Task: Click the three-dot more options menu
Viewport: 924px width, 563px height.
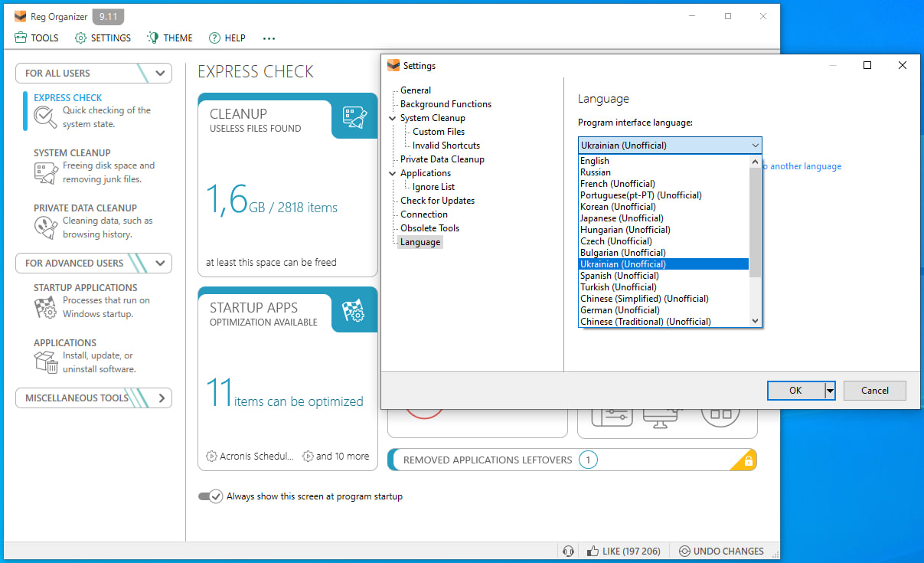Action: [x=269, y=38]
